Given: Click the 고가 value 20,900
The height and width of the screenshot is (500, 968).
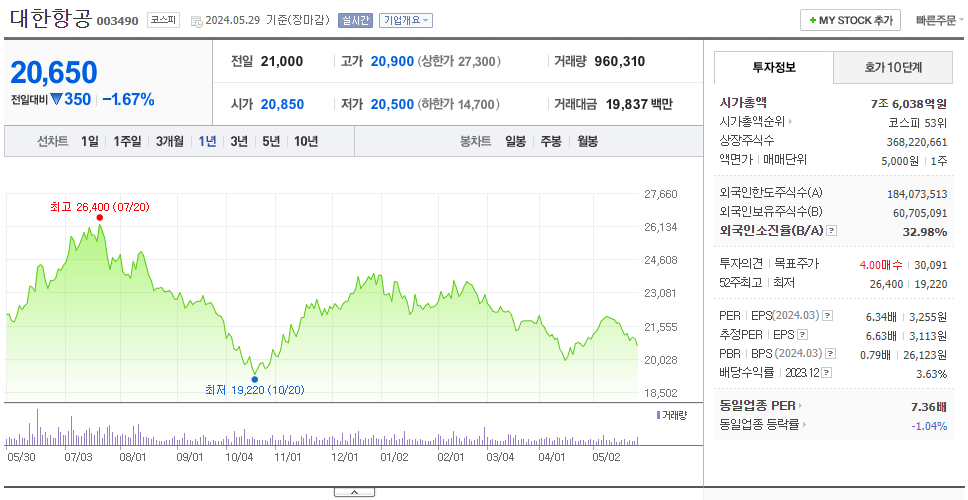Looking at the screenshot, I should click(x=392, y=62).
